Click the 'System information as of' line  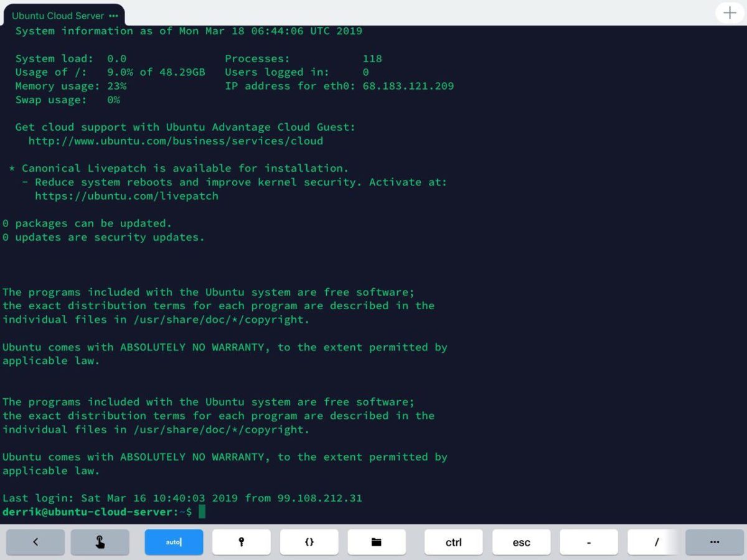coord(189,31)
